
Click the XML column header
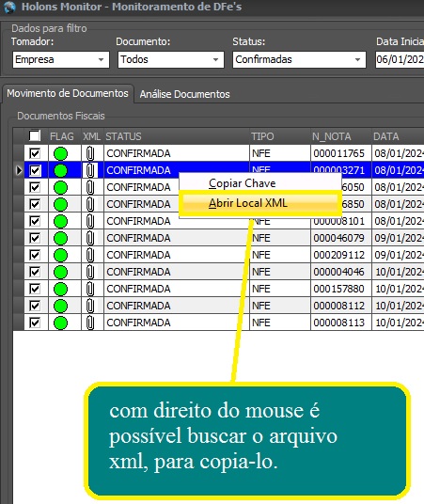(x=92, y=136)
